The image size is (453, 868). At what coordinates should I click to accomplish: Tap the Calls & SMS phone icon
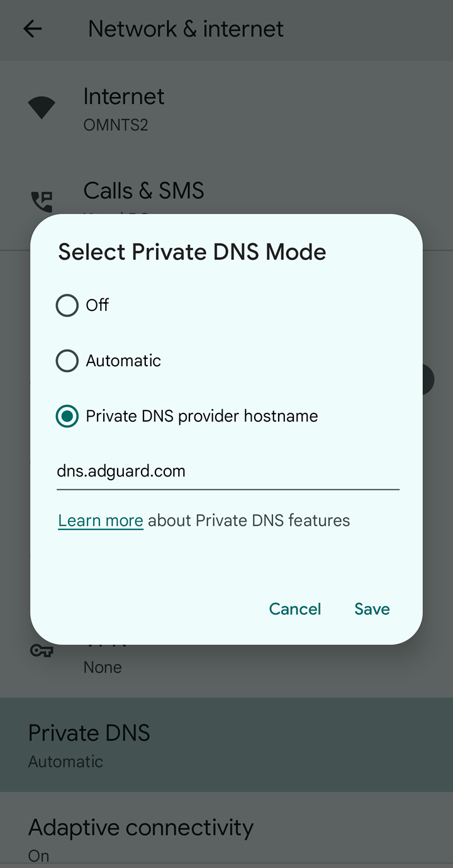pyautogui.click(x=42, y=201)
